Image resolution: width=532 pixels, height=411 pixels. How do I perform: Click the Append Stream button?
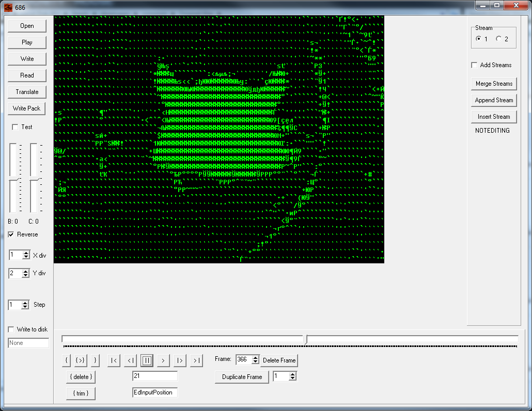[494, 100]
